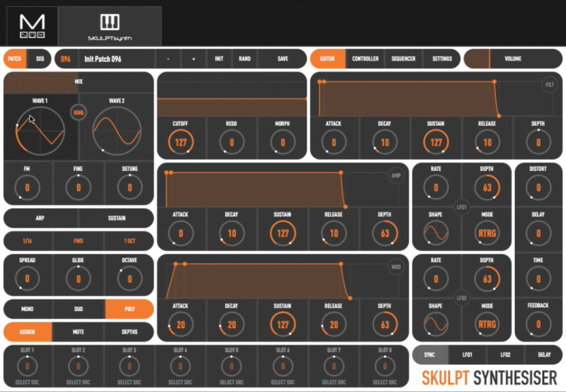Switch to the SETTINGS tab
This screenshot has width=566, height=392.
pos(442,59)
